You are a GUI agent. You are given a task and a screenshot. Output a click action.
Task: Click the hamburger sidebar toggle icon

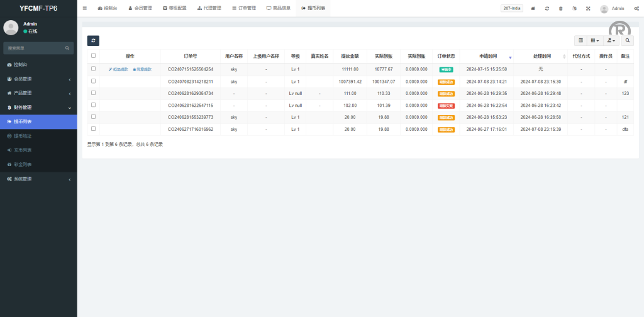coord(85,8)
